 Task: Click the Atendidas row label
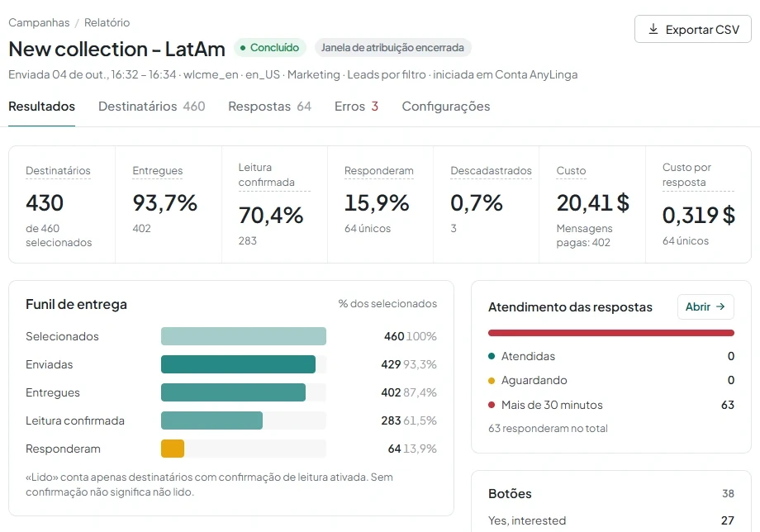point(528,356)
